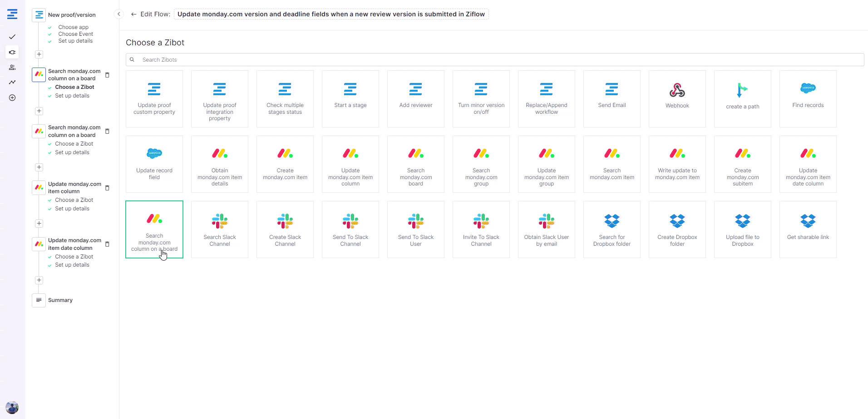The width and height of the screenshot is (868, 419).
Task: Choose the 'create a path' zibot
Action: (742, 98)
